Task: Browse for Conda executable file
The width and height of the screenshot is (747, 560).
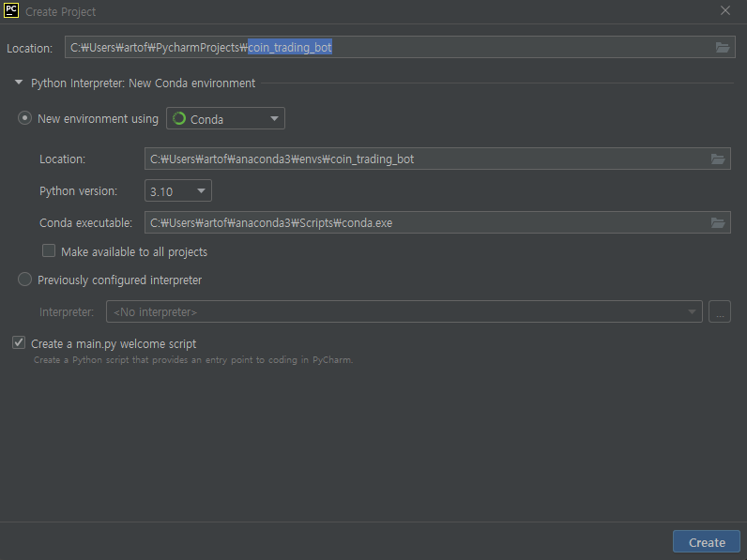Action: pos(718,222)
